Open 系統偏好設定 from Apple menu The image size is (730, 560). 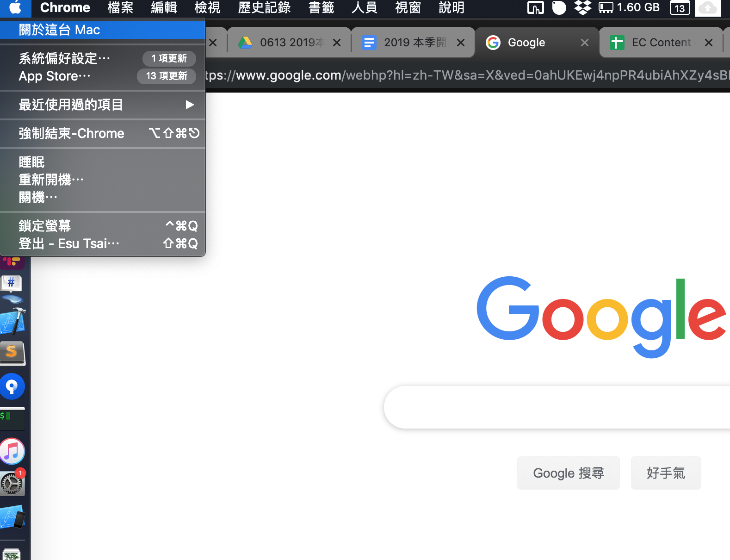pos(103,58)
